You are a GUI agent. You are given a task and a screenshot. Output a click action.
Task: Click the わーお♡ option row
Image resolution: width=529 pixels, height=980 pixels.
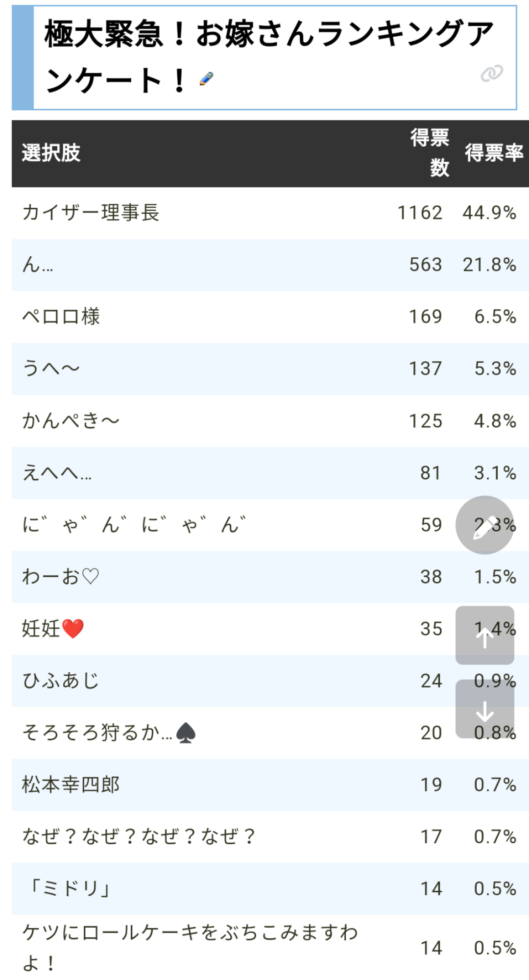pos(270,577)
